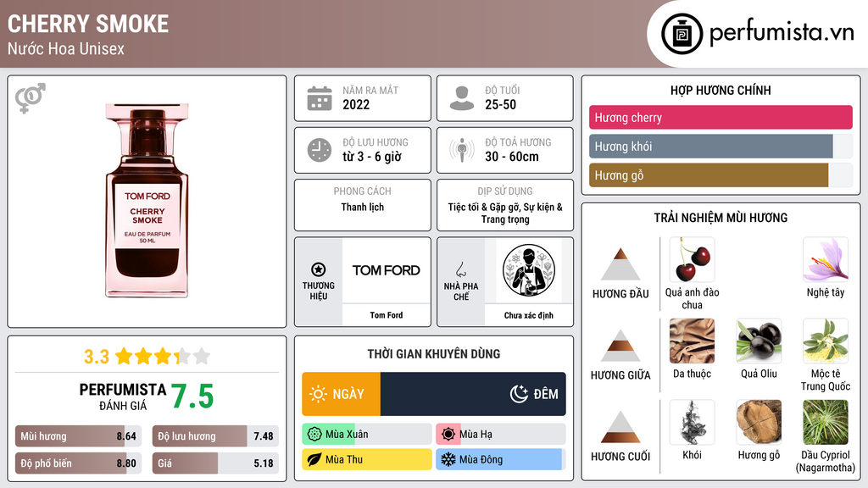Click the unisex gender symbol icon
The height and width of the screenshot is (488, 868).
pyautogui.click(x=30, y=98)
